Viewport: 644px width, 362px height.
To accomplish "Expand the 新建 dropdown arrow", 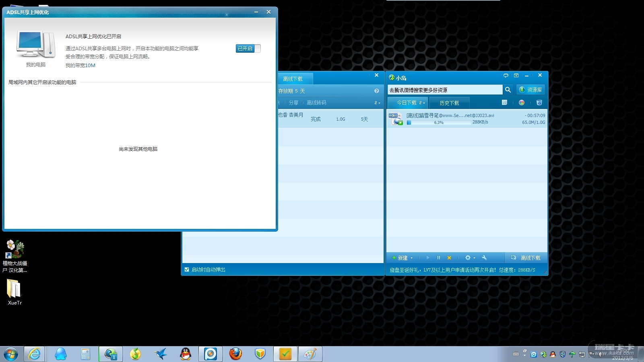I will [x=411, y=258].
